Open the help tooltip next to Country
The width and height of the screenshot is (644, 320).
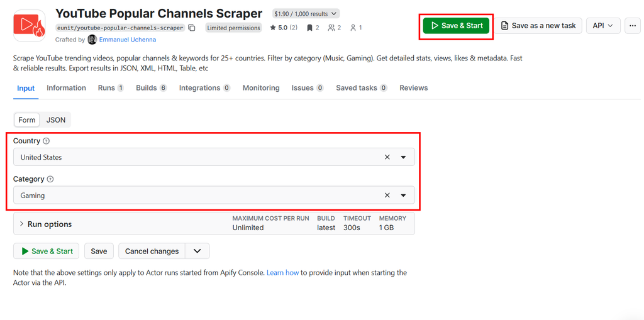coord(46,141)
